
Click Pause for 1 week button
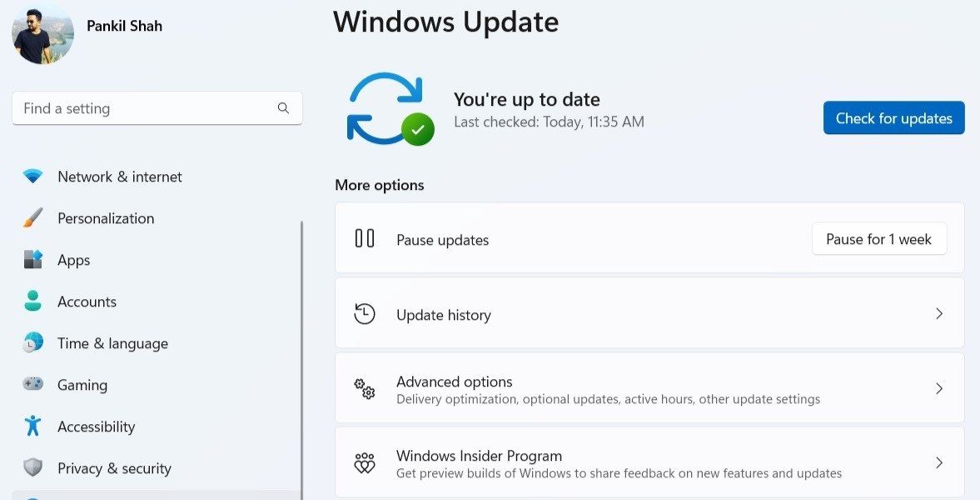click(x=878, y=239)
